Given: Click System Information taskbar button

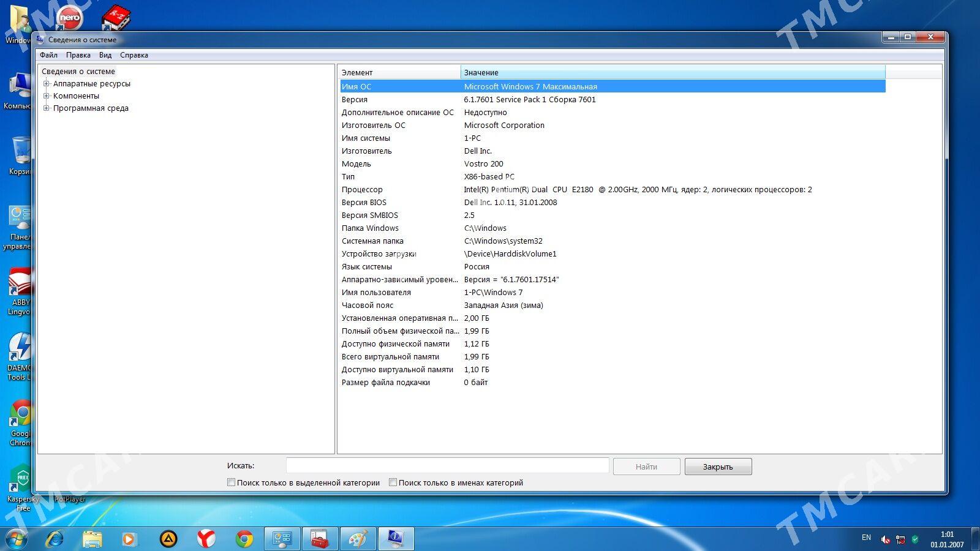Looking at the screenshot, I should 396,539.
